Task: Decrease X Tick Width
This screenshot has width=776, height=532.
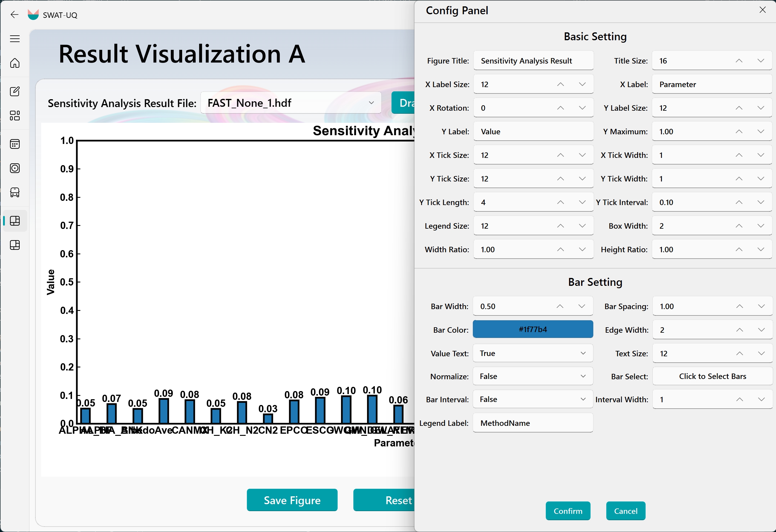Action: tap(761, 155)
